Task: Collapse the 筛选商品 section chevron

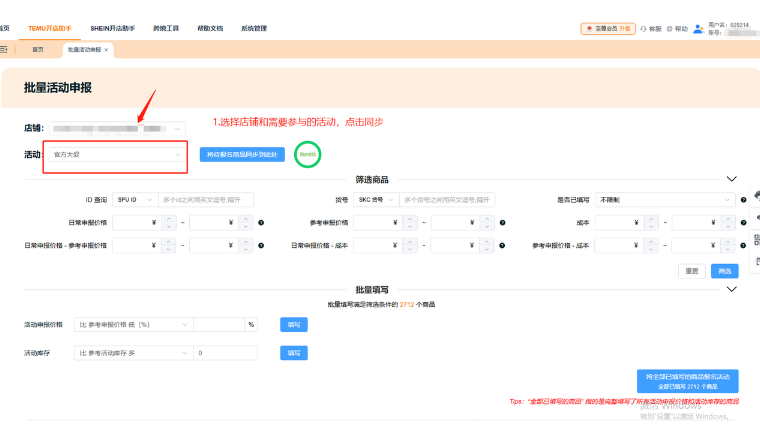Action: (732, 179)
